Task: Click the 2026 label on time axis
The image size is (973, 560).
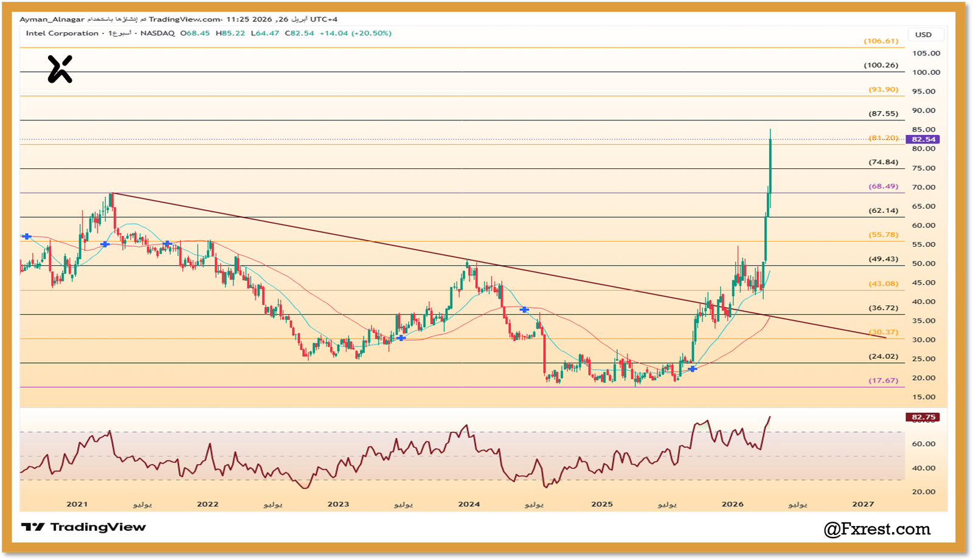Action: (732, 504)
